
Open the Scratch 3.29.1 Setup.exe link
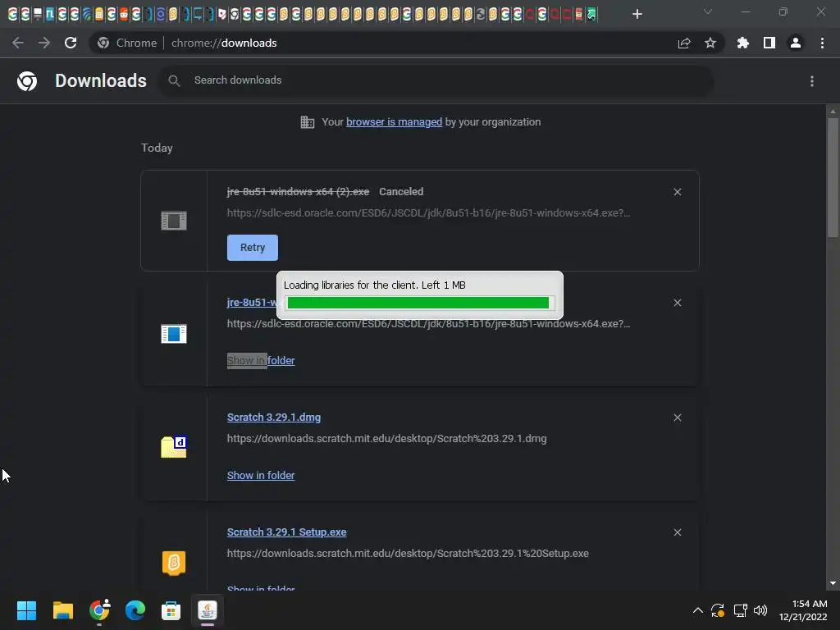[x=286, y=532]
